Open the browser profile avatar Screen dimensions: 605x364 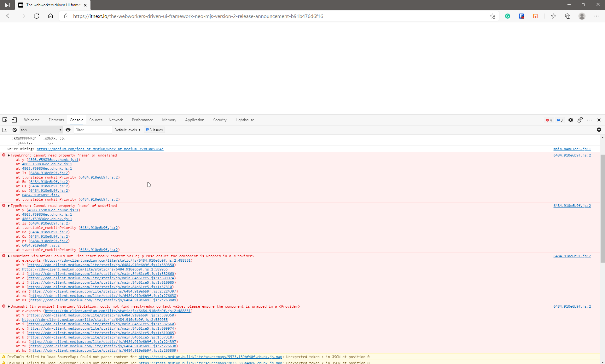coord(582,16)
